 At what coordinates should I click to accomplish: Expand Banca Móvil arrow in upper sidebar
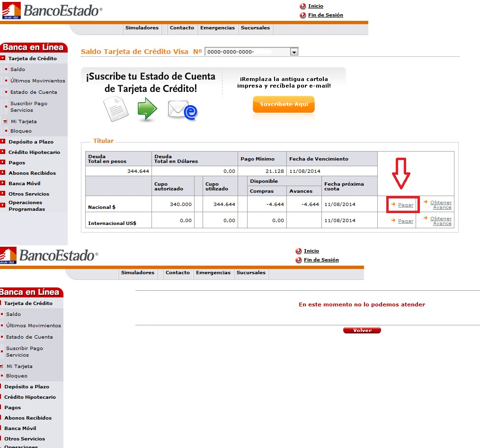click(3, 183)
